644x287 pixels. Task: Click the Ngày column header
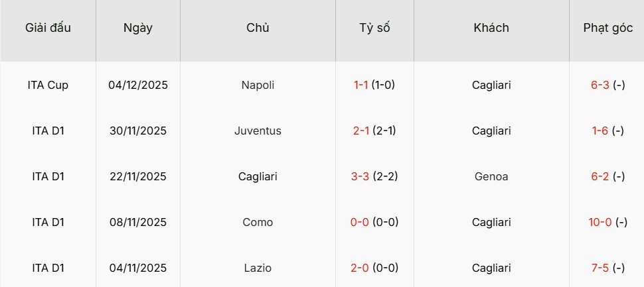[x=138, y=28]
